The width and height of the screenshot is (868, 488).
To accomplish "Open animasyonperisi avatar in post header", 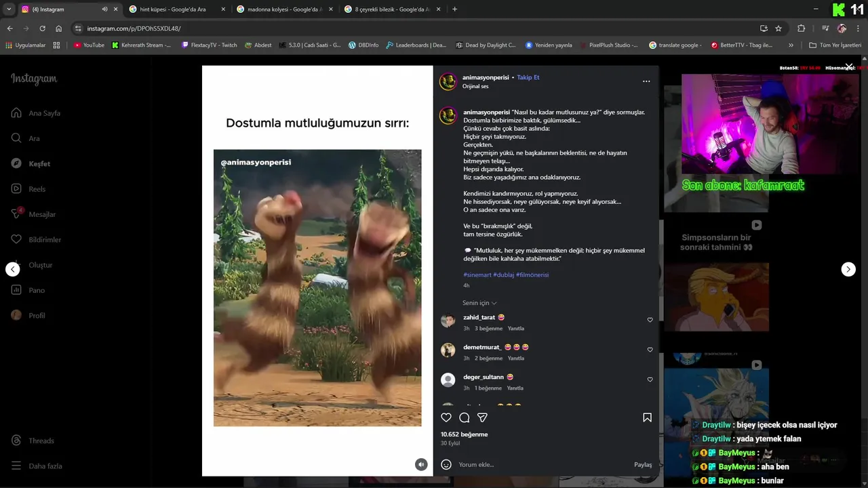I will (x=448, y=82).
